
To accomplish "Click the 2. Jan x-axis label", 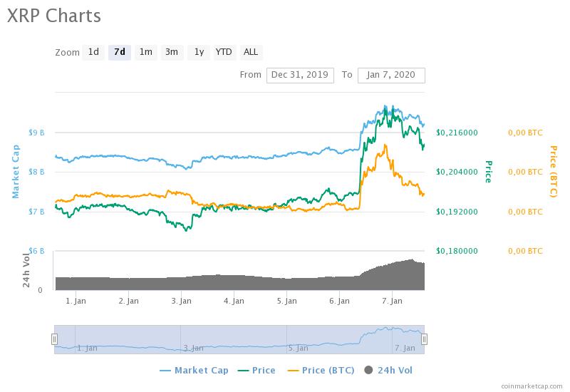I will [x=129, y=301].
